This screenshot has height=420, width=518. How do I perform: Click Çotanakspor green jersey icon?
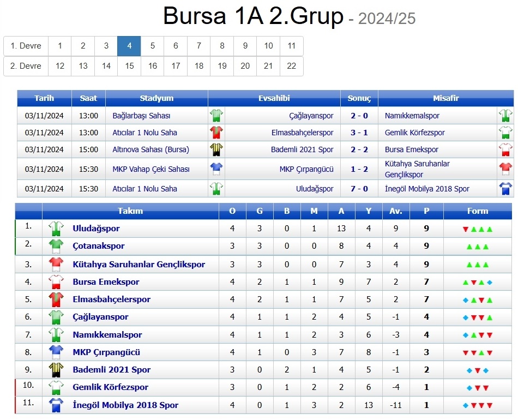coord(56,246)
